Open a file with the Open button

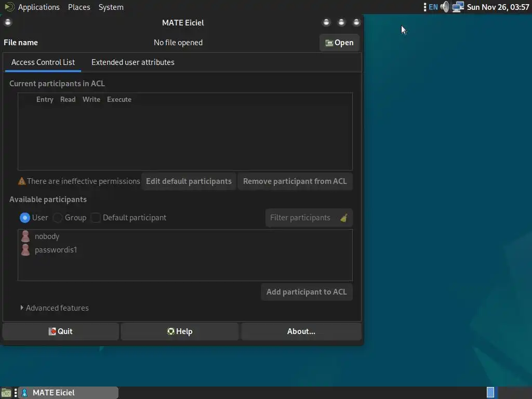339,43
